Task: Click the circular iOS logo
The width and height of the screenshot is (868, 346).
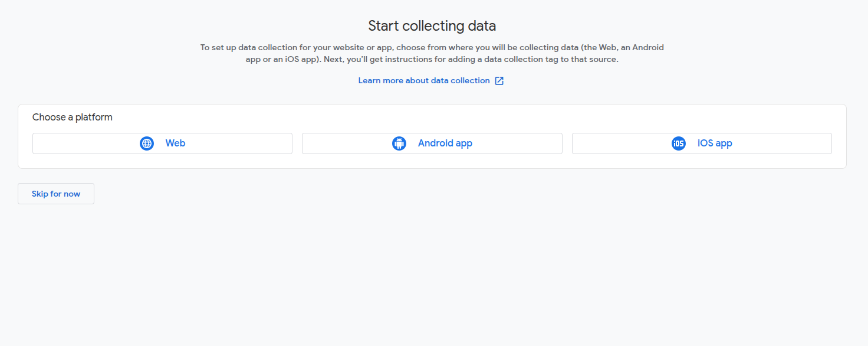Action: pyautogui.click(x=678, y=143)
